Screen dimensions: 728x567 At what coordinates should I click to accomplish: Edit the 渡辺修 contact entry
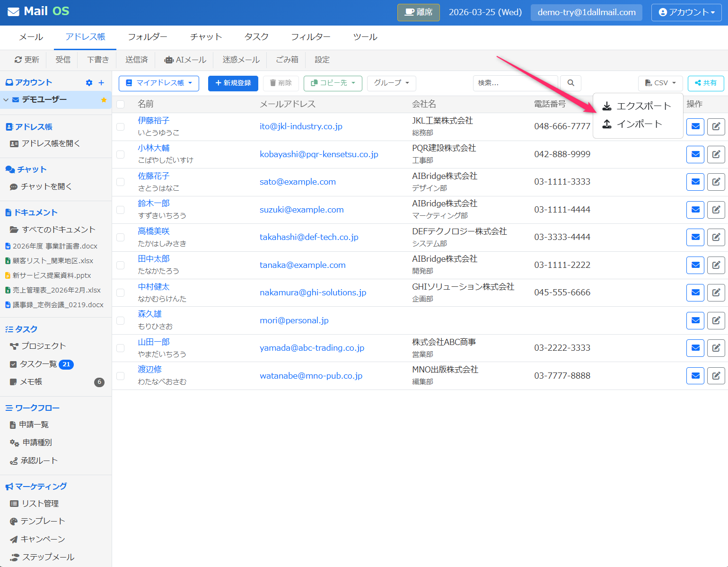[x=716, y=376]
